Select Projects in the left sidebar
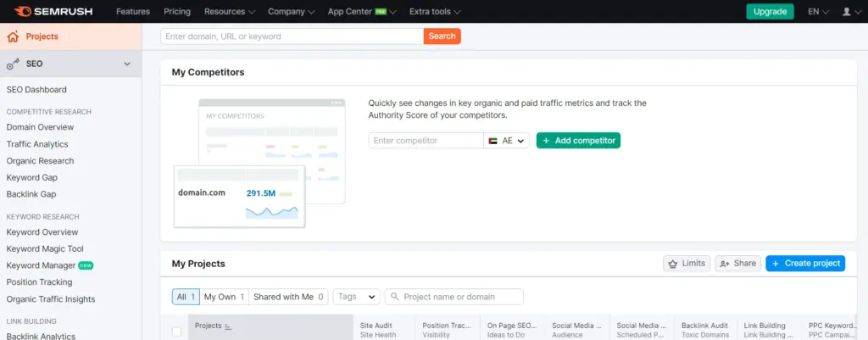This screenshot has width=868, height=340. pos(71,36)
